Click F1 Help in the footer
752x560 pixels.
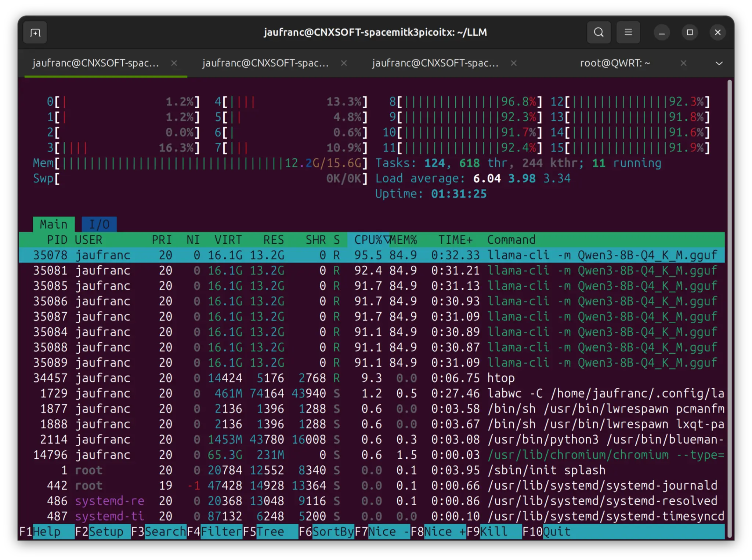[47, 531]
